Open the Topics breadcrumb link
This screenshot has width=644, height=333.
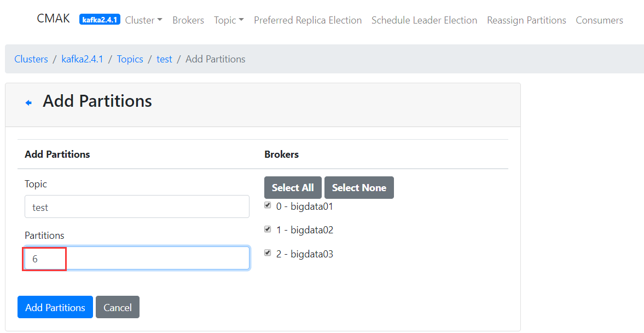[130, 59]
